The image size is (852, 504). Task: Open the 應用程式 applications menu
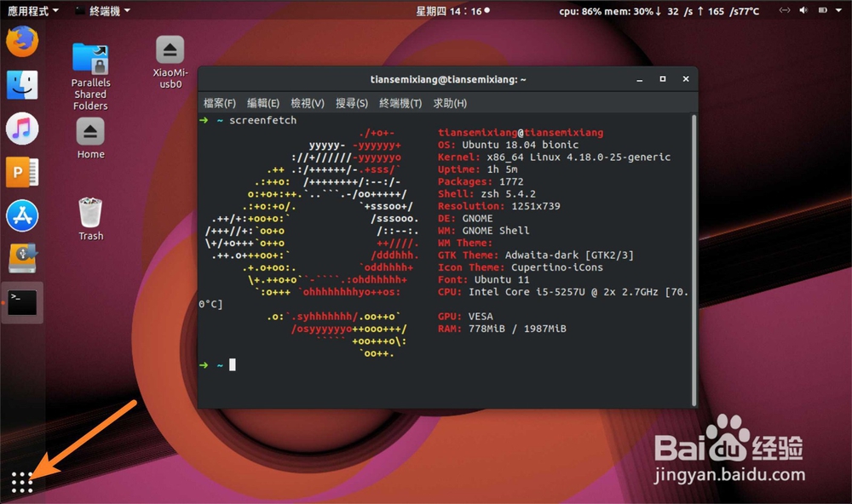point(32,11)
